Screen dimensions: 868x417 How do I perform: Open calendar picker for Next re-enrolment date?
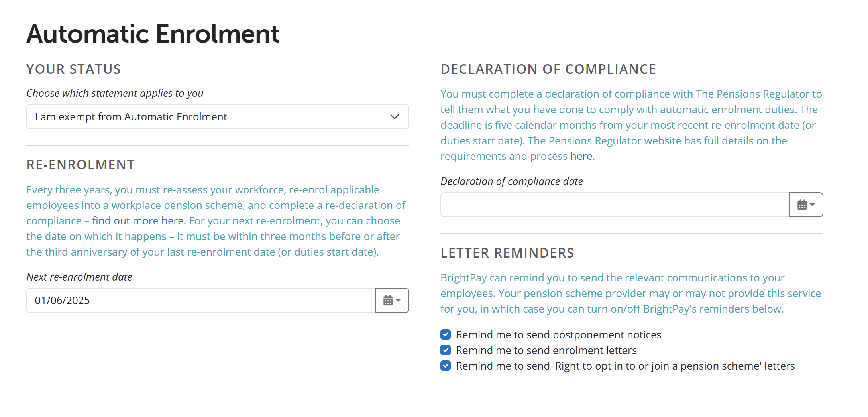[x=392, y=300]
